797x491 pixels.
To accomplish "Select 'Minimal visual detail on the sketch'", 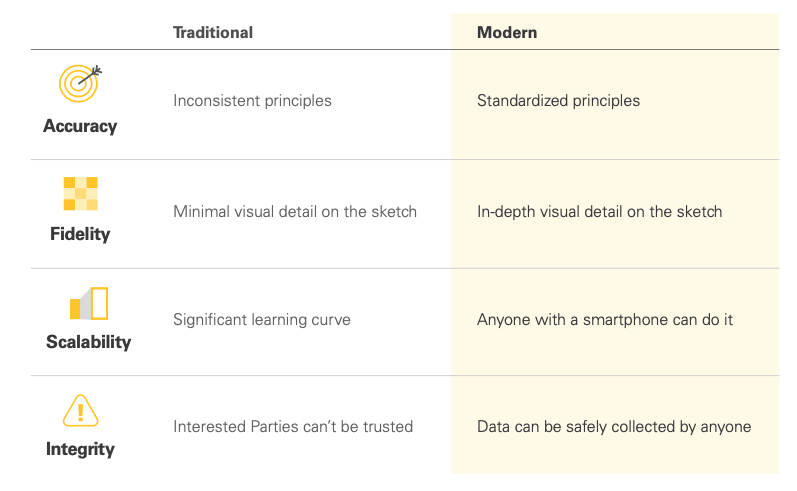I will 295,211.
